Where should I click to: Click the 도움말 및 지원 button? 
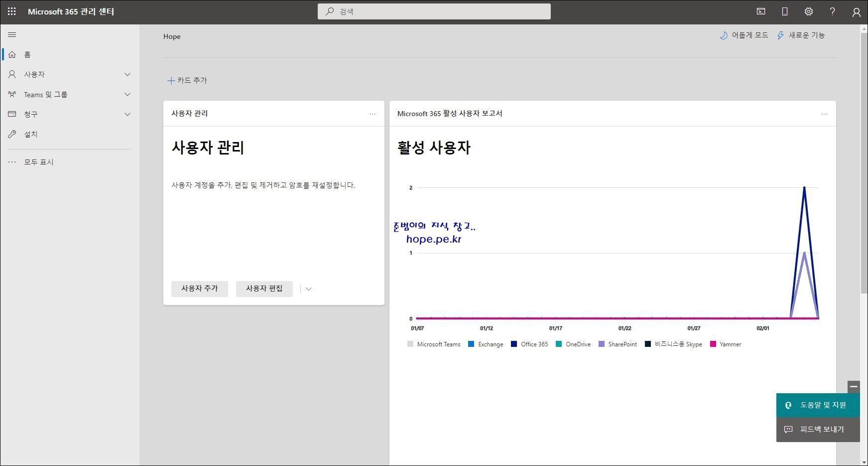tap(818, 405)
